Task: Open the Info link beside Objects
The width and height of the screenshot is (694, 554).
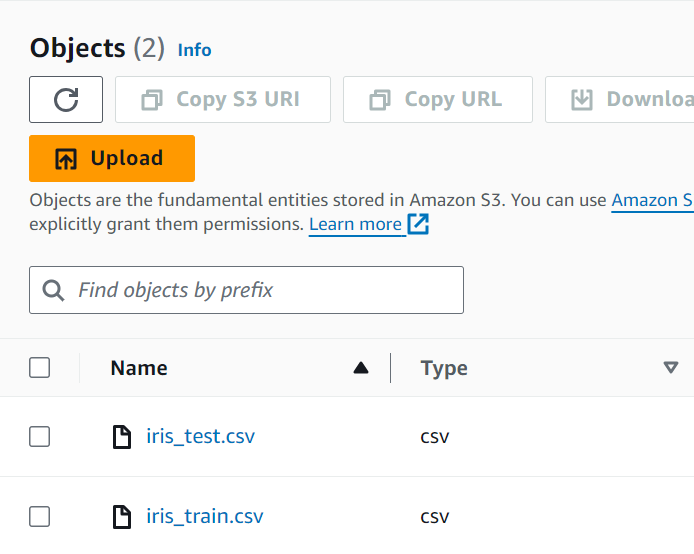Action: click(194, 50)
